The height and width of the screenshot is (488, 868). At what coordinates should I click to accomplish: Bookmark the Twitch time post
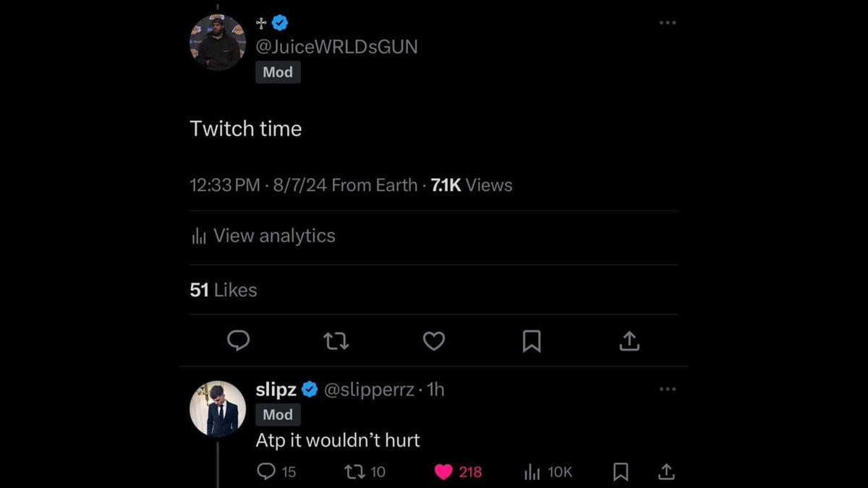532,341
